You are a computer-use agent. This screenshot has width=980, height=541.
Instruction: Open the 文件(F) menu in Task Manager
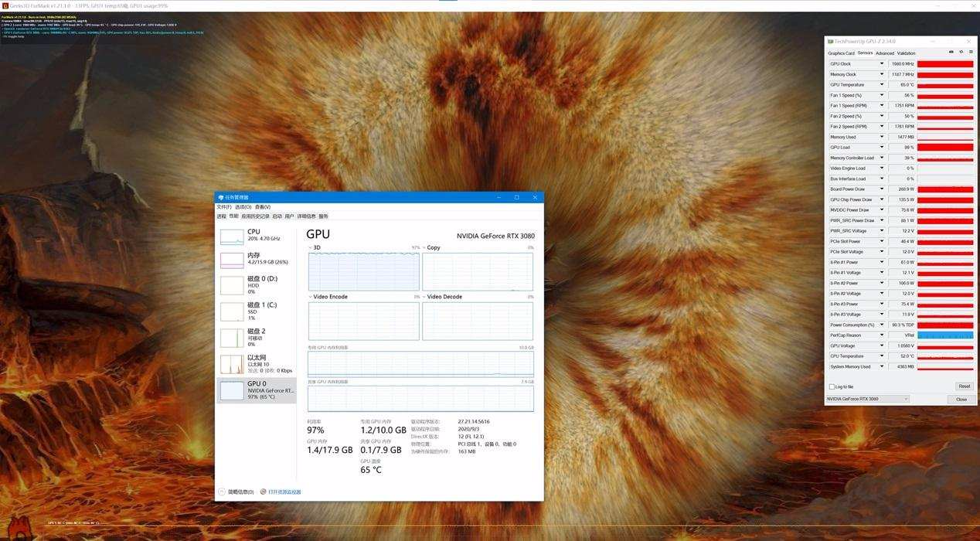pyautogui.click(x=224, y=207)
